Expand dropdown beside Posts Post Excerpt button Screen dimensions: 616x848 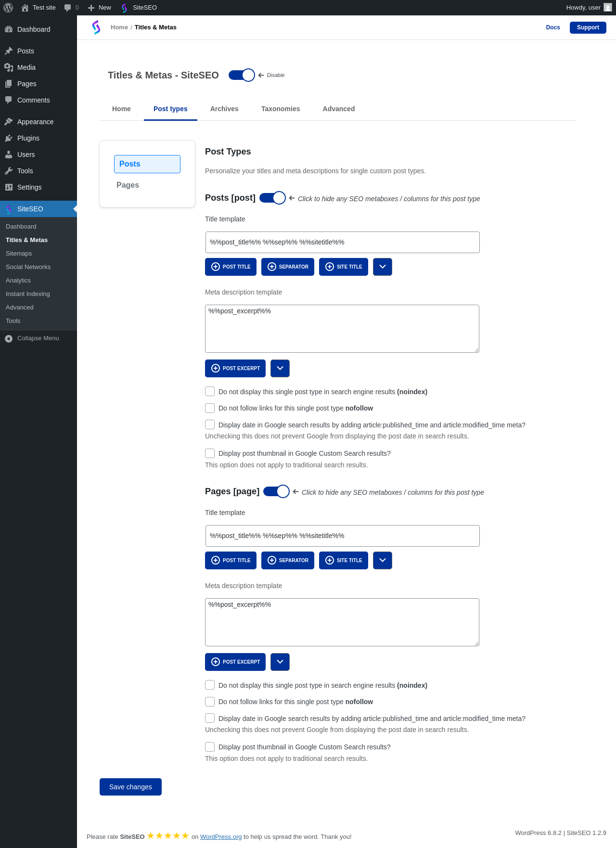tap(280, 368)
